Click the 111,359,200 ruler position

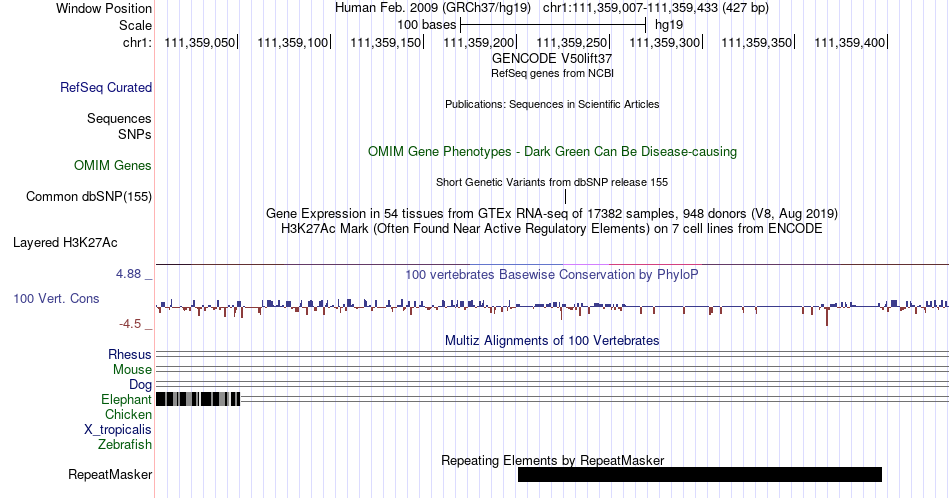pos(479,42)
